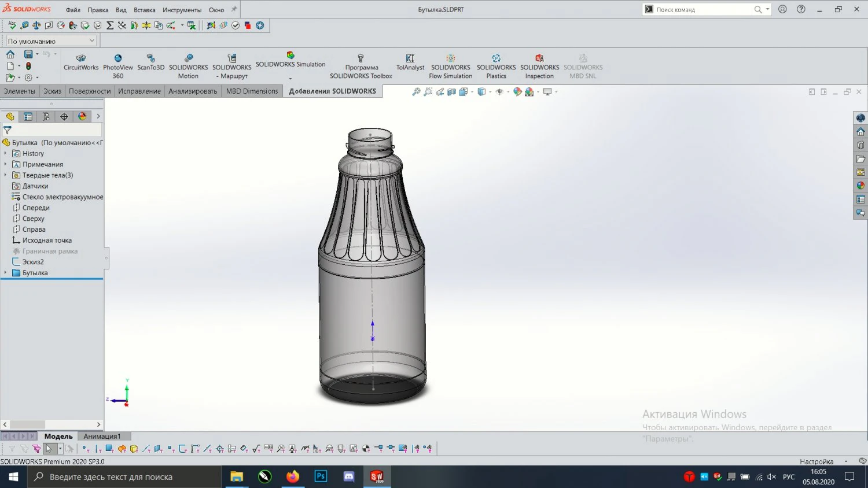Open the DisplayManager tab icon
The height and width of the screenshot is (488, 868).
pos(82,116)
